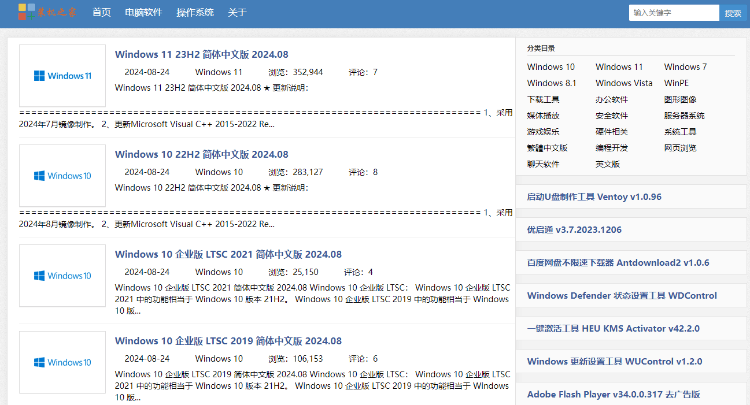This screenshot has width=750, height=405.
Task: Open Adobe Flash Player v34.0.0.317 link
Action: [x=614, y=395]
